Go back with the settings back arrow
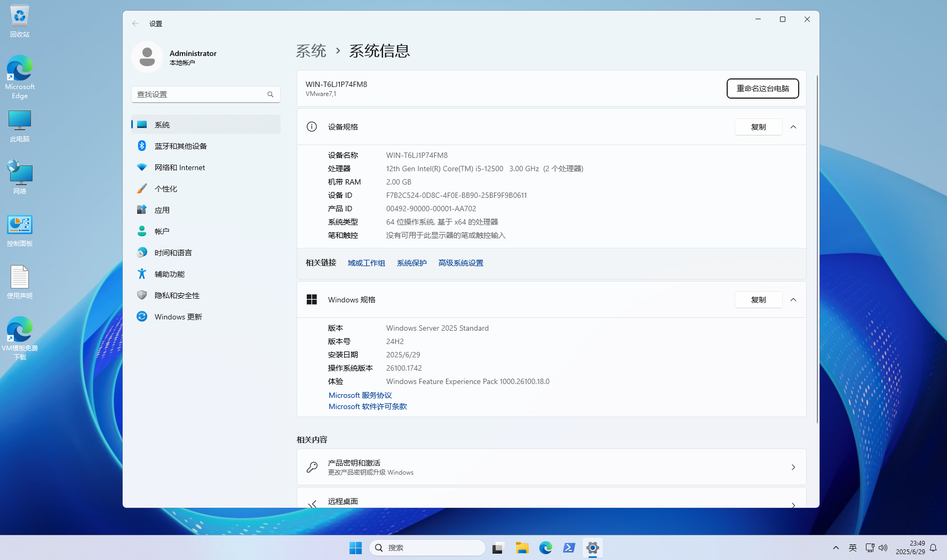This screenshot has width=947, height=560. (136, 23)
